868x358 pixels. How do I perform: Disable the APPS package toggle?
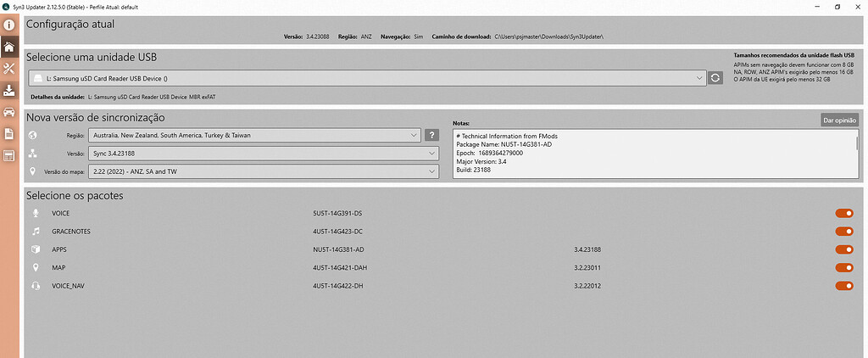click(x=844, y=250)
